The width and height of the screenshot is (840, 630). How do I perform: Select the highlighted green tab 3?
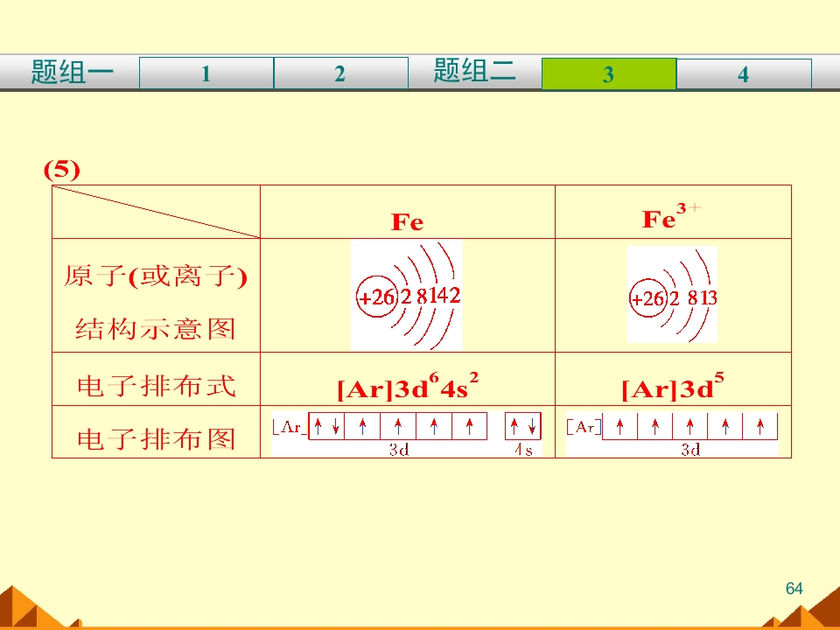pos(608,74)
